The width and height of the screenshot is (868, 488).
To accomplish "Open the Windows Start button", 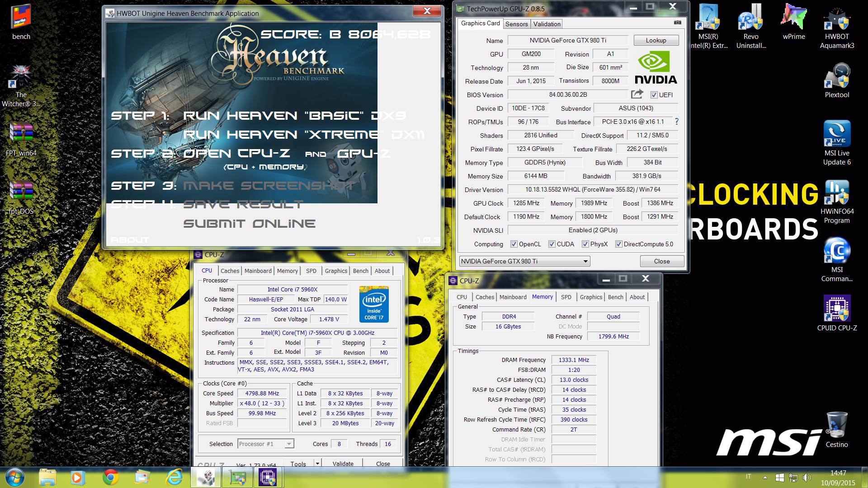I will pyautogui.click(x=14, y=478).
